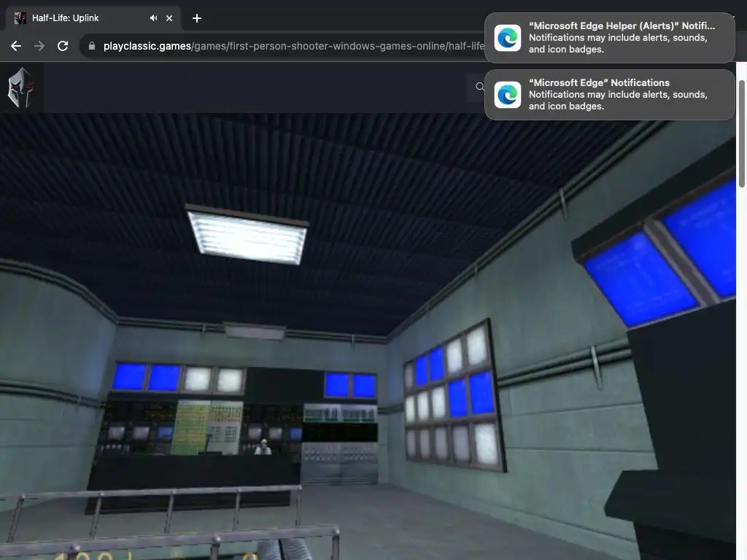Click the site search magnifier icon

tap(480, 87)
